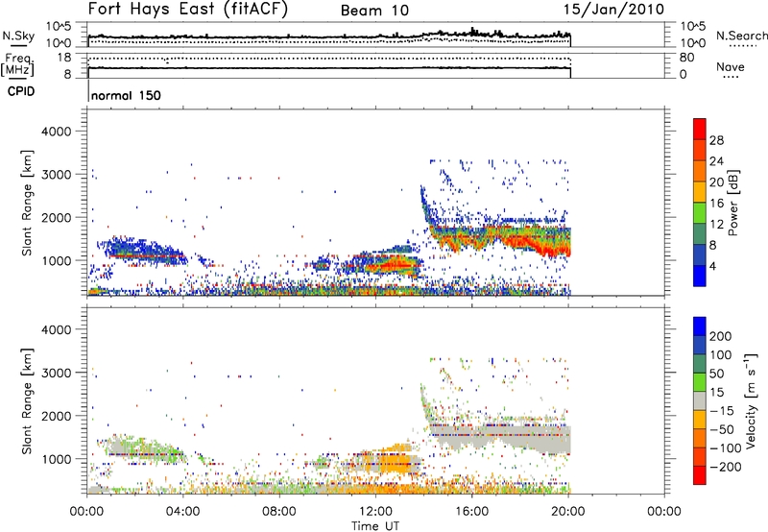Click the strong red echo band near 19:00 in the power panel

tap(546, 249)
